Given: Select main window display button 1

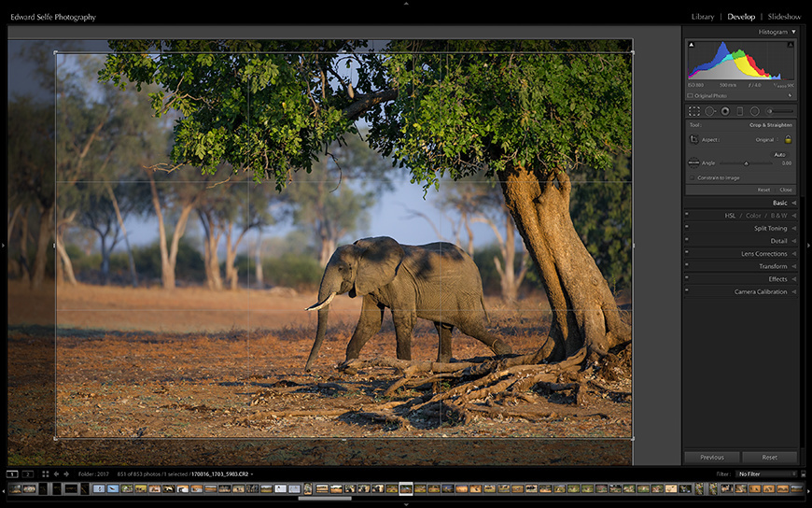Looking at the screenshot, I should pos(12,473).
